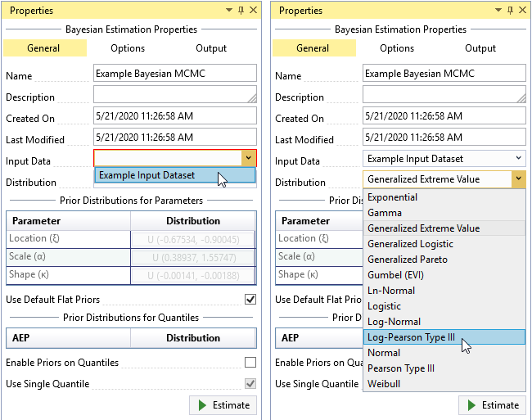Viewport: 532px width, 420px height.
Task: Select Example Input Dataset from list
Action: (x=147, y=175)
